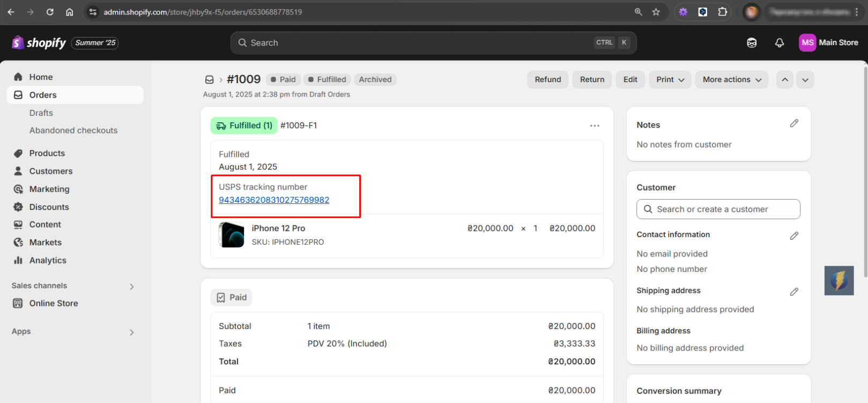
Task: Click the browser back button
Action: pos(11,12)
